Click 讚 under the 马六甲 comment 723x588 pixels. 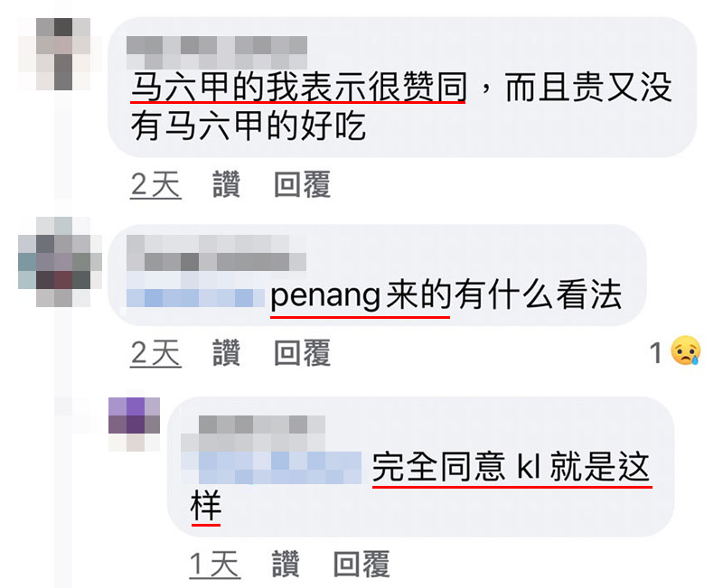[x=226, y=184]
